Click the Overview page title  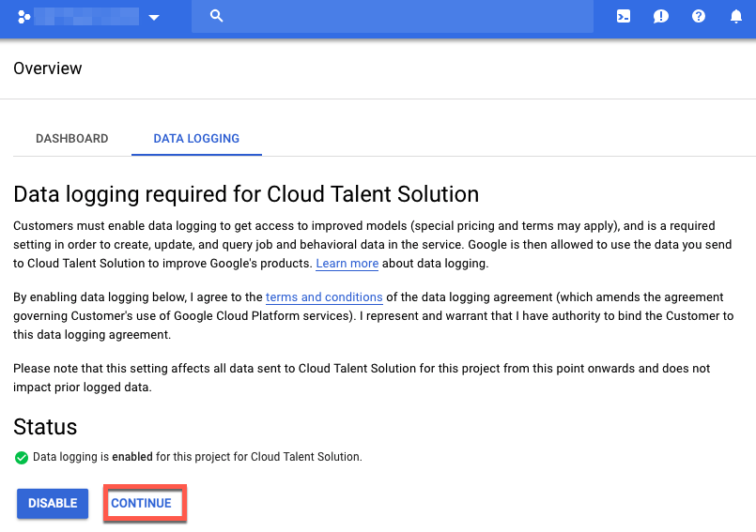point(48,68)
